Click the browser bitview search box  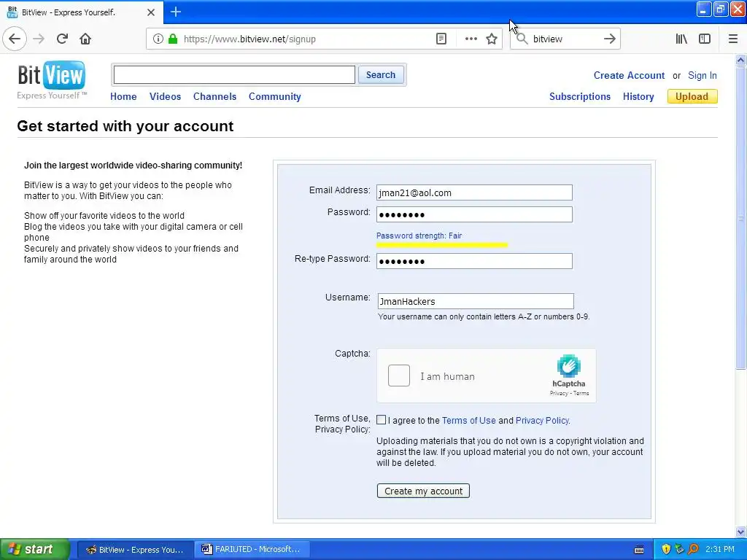click(565, 39)
